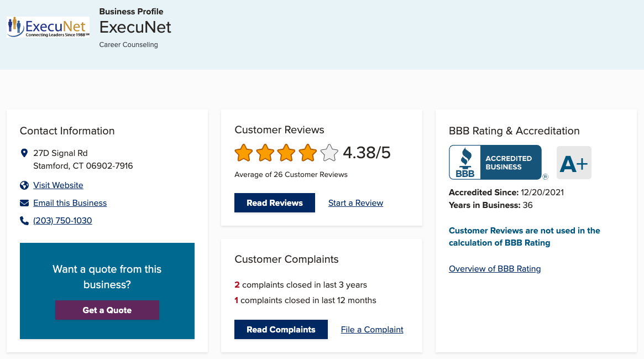Click the globe website icon

click(x=24, y=185)
